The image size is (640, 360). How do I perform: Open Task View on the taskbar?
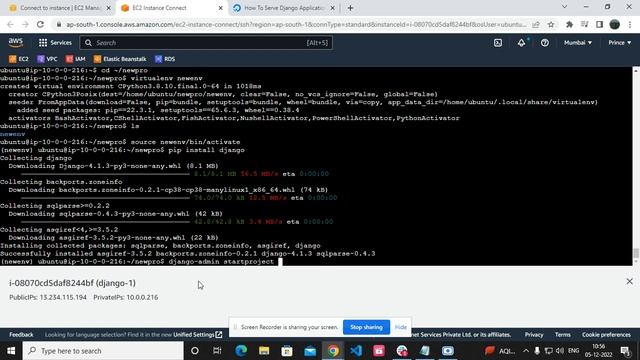coord(217,351)
